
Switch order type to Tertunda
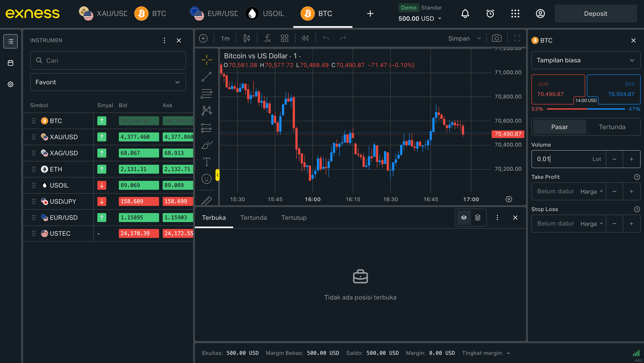612,127
